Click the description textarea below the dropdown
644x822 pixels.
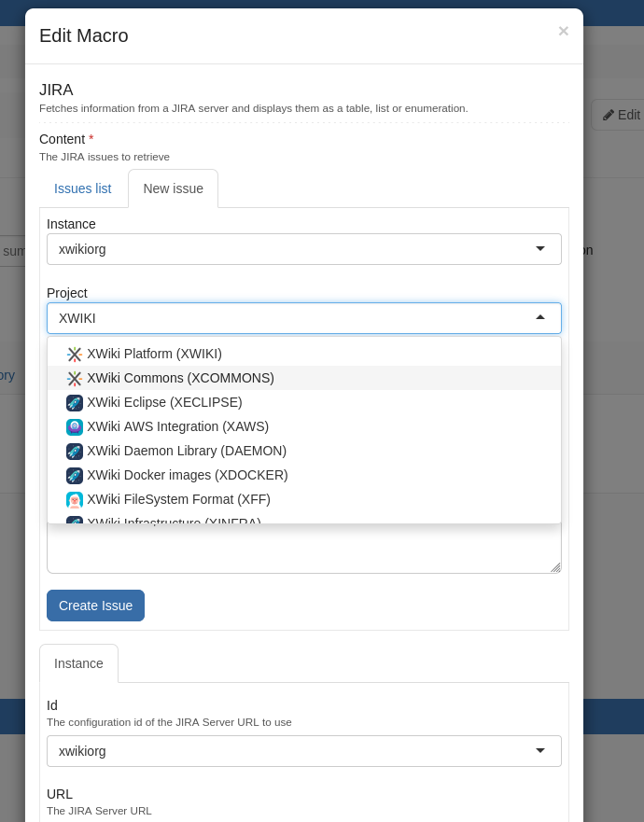coord(304,549)
